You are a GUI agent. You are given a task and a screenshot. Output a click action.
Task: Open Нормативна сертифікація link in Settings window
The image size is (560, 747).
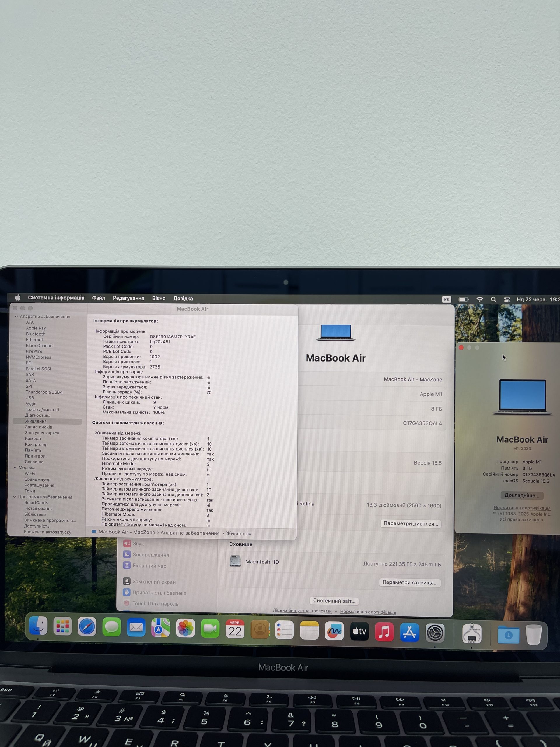pyautogui.click(x=368, y=612)
